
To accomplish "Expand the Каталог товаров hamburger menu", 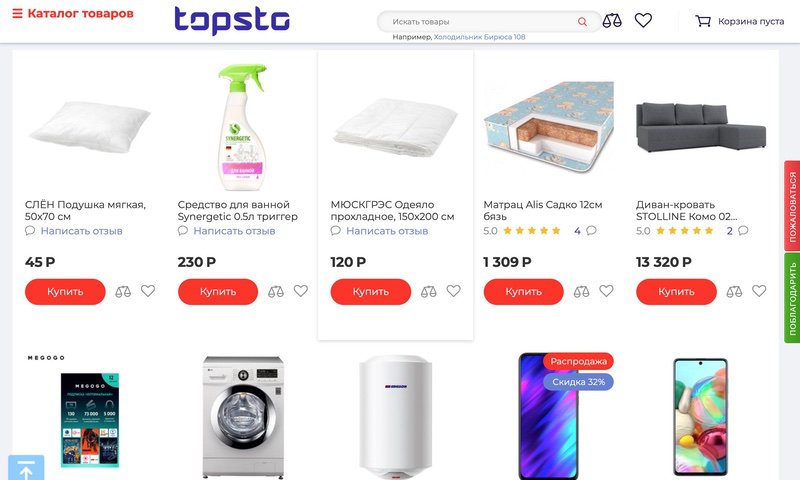I will (x=17, y=13).
